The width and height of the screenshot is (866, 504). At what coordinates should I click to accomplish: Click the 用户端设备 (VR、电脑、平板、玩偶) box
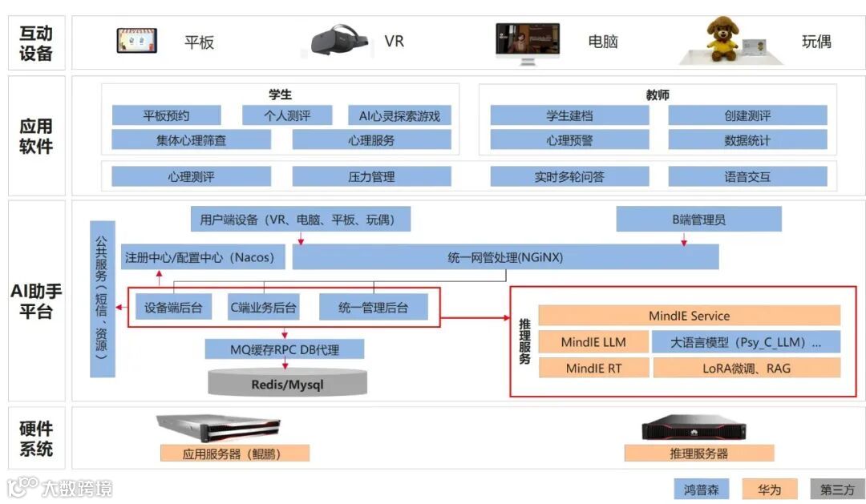point(301,220)
